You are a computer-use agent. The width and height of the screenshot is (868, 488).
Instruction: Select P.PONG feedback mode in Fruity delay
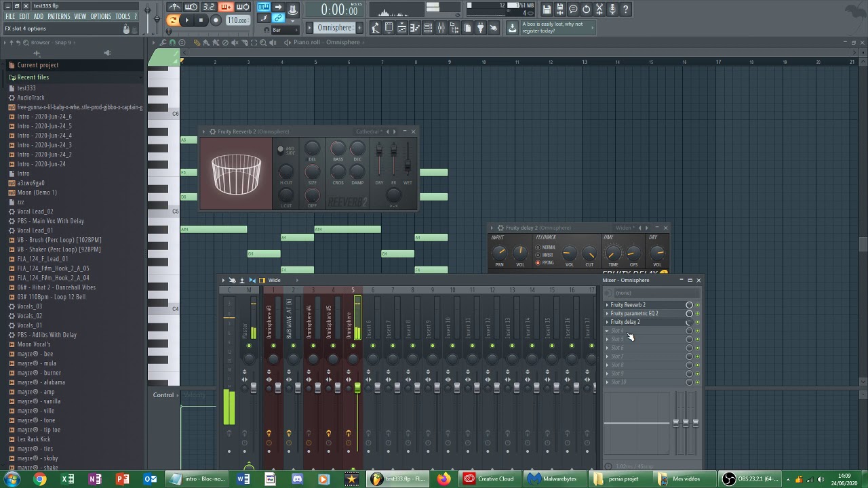[x=538, y=263]
